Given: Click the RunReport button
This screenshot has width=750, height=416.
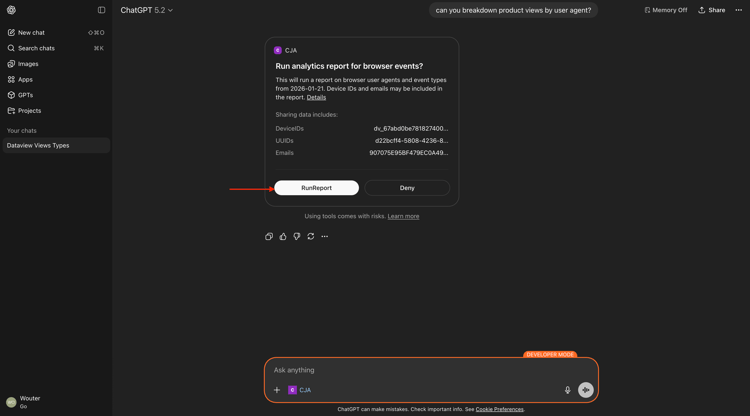Looking at the screenshot, I should click(316, 188).
